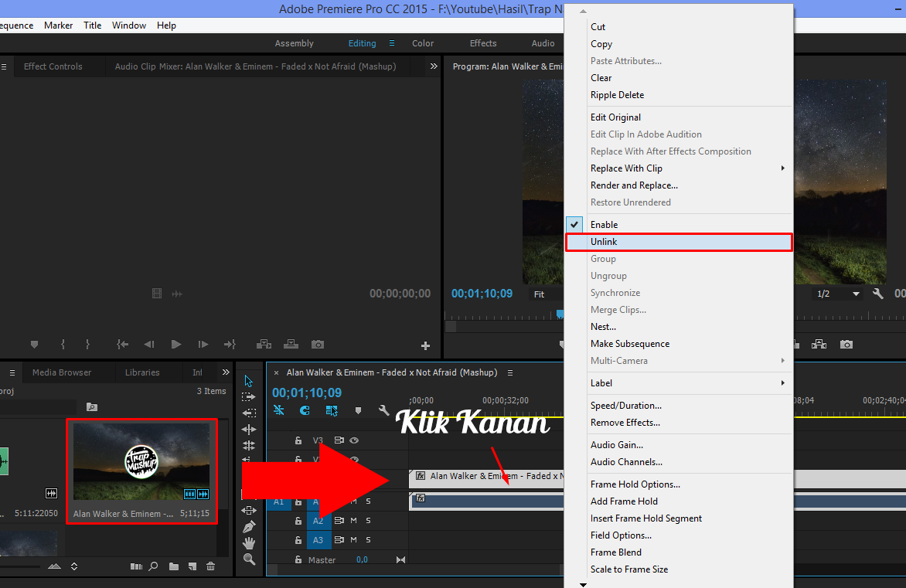Select the Hand tool
The height and width of the screenshot is (588, 906).
(249, 543)
